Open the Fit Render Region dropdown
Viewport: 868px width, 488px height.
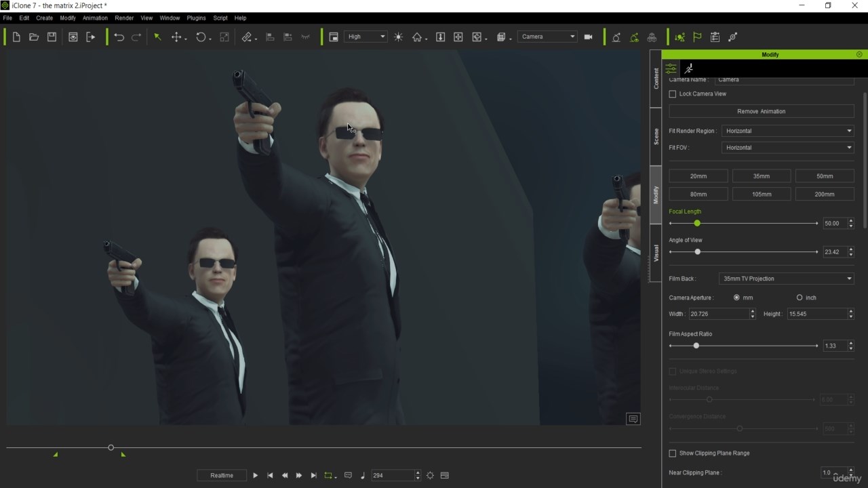(788, 131)
